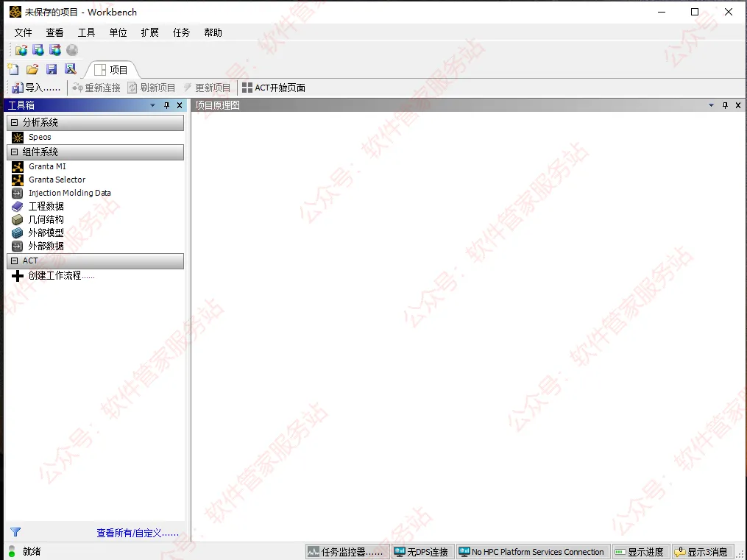This screenshot has width=747, height=560.
Task: Open the 项目原理图 panel dropdown arrow
Action: 711,105
